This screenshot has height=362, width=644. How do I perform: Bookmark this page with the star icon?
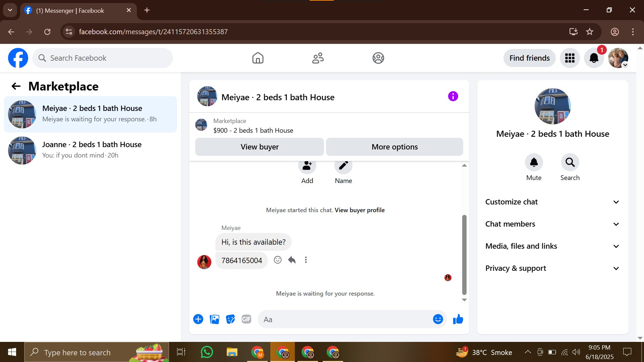click(590, 32)
